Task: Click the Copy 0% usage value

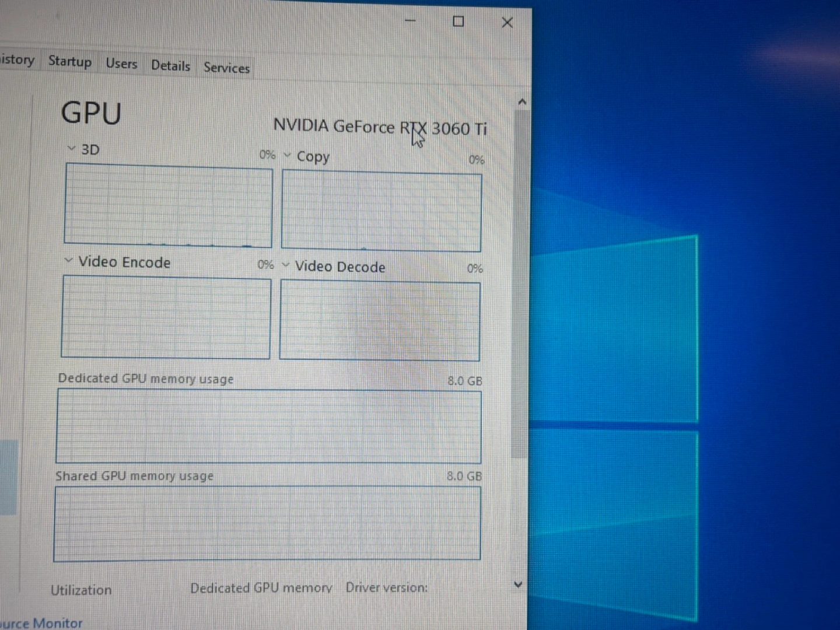Action: coord(477,160)
